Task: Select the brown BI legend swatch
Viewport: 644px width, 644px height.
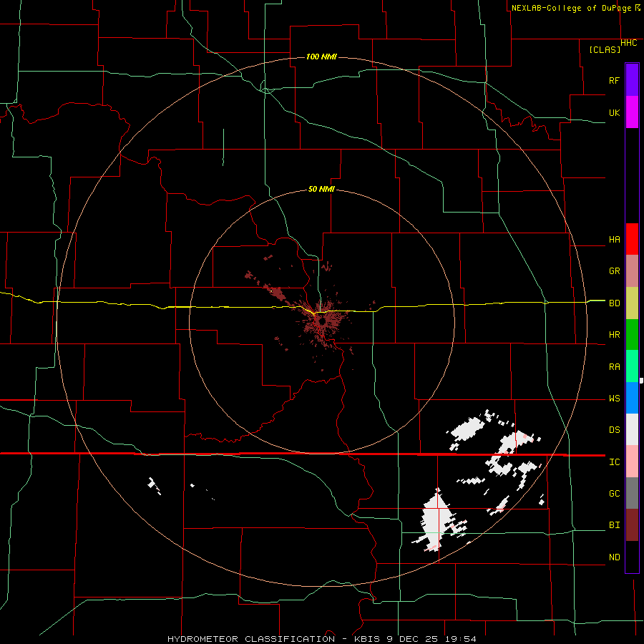Action: pyautogui.click(x=632, y=525)
